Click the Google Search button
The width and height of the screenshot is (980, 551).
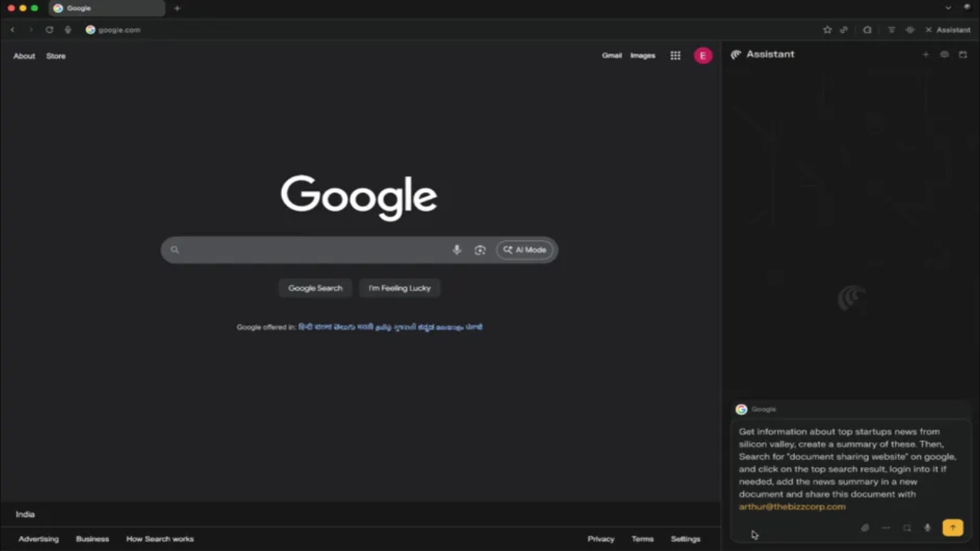click(x=315, y=288)
